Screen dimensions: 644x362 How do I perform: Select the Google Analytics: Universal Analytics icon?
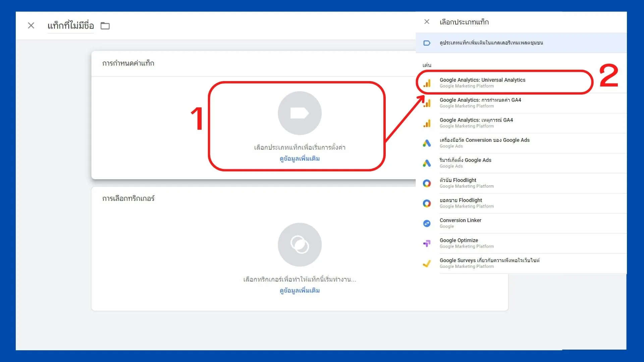point(427,83)
